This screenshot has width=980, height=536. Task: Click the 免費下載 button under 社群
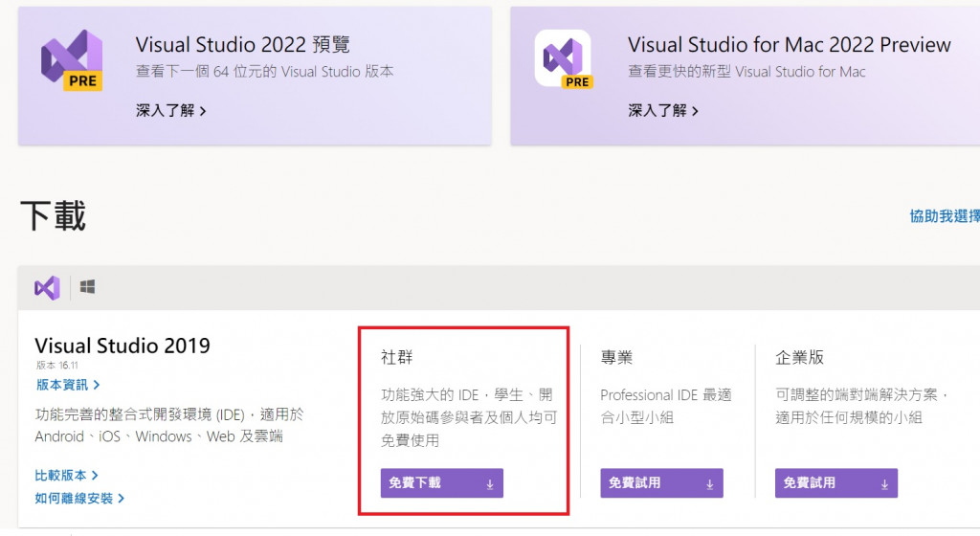click(x=442, y=483)
